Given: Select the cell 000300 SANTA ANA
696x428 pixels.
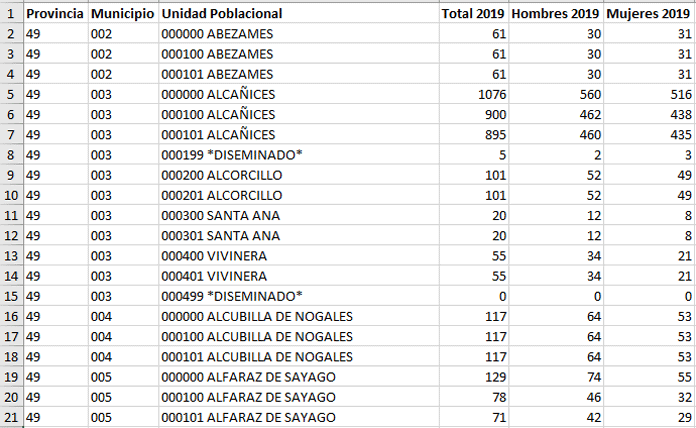Looking at the screenshot, I should 299,215.
